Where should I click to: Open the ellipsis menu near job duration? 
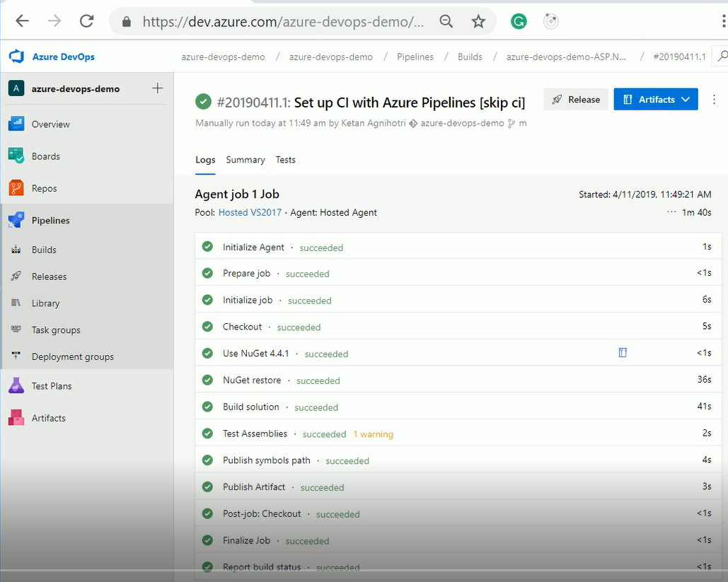tap(671, 212)
